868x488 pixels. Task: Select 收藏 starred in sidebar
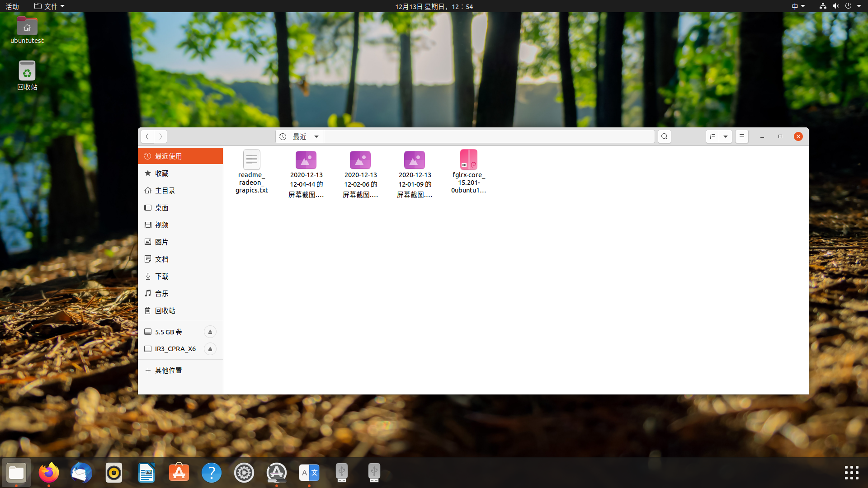pyautogui.click(x=161, y=174)
